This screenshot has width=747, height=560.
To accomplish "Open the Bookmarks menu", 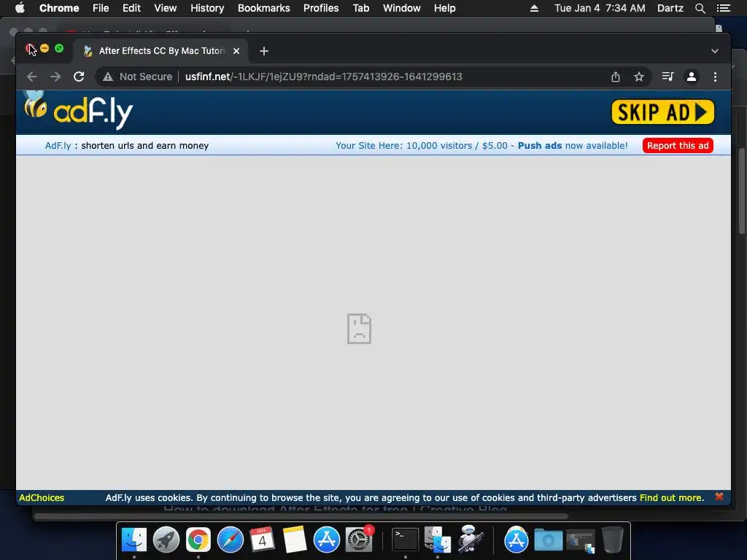I will click(x=264, y=8).
